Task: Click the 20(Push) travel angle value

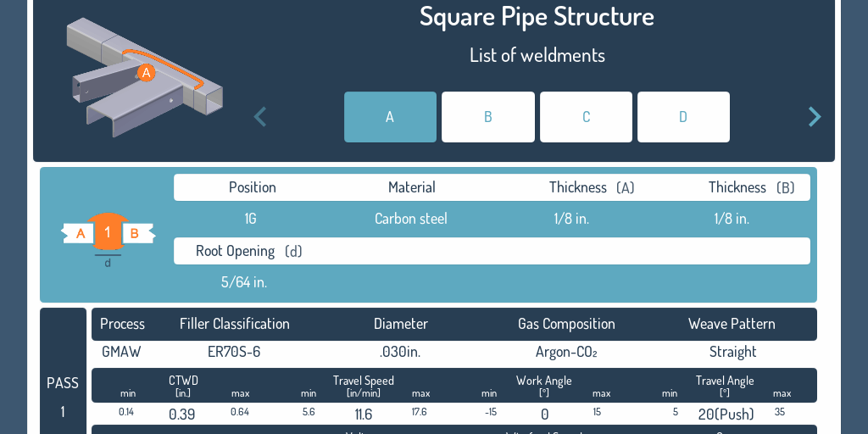Action: [x=725, y=415]
